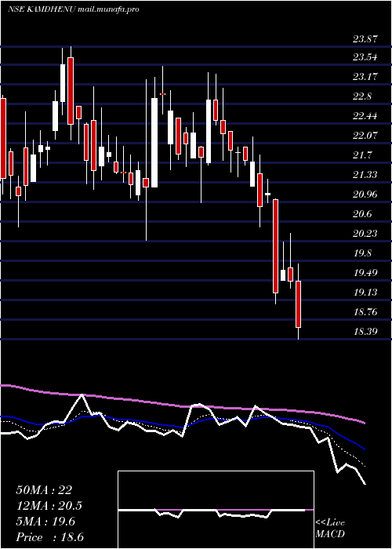Viewport: 392px width, 549px height.
Task: Click the tall white candle reaching 23.54
Action: (63, 83)
